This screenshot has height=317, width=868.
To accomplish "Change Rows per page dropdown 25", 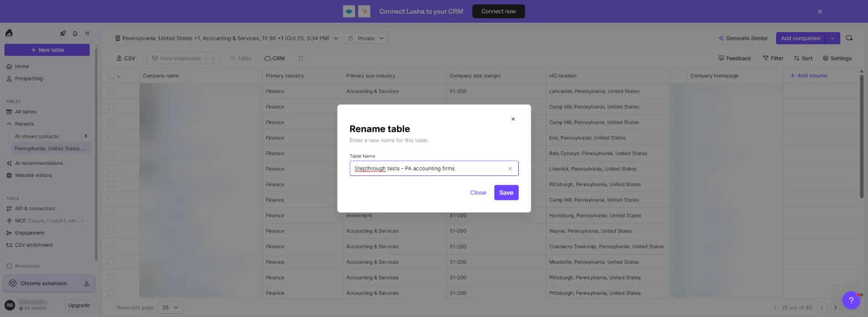I will [x=170, y=308].
